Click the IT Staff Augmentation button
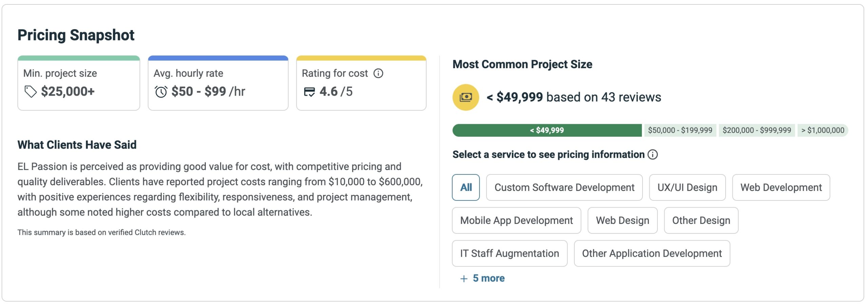Viewport: 868px width, 307px height. click(509, 253)
